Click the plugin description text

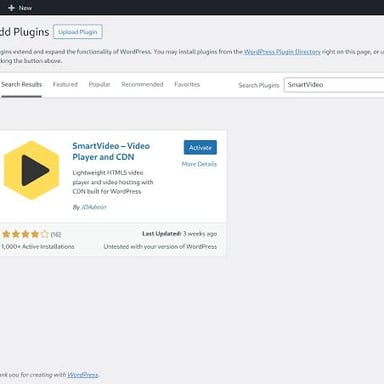point(113,182)
